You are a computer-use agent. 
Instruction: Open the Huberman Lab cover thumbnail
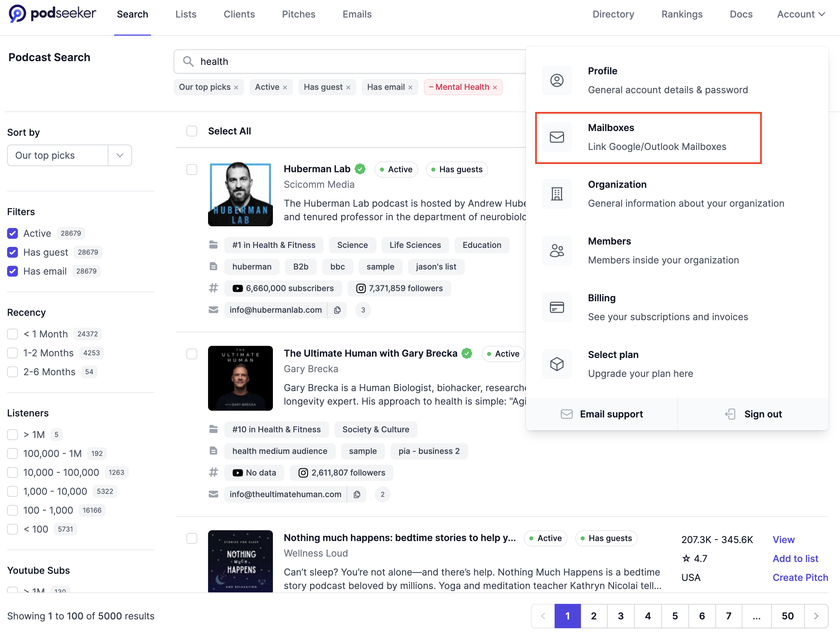coord(240,194)
